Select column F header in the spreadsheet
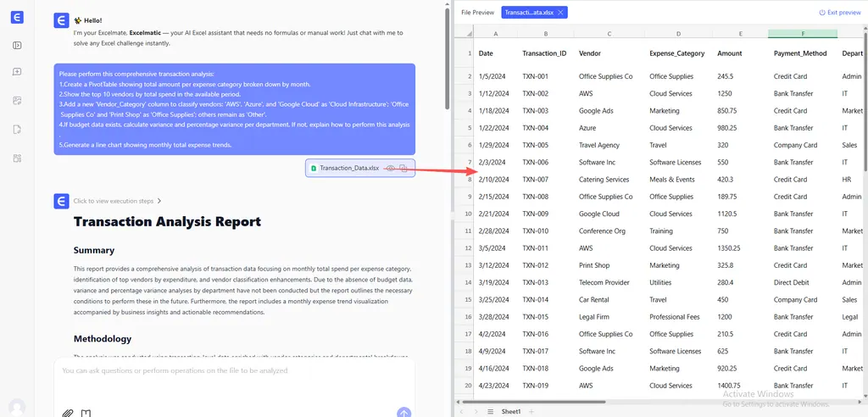Image resolution: width=868 pixels, height=417 pixels. click(802, 34)
